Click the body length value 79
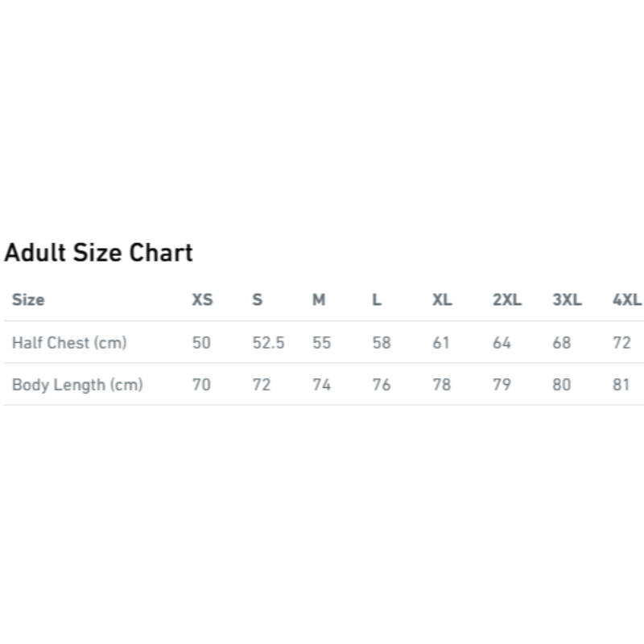Viewport: 644px width, 644px height. (x=502, y=385)
